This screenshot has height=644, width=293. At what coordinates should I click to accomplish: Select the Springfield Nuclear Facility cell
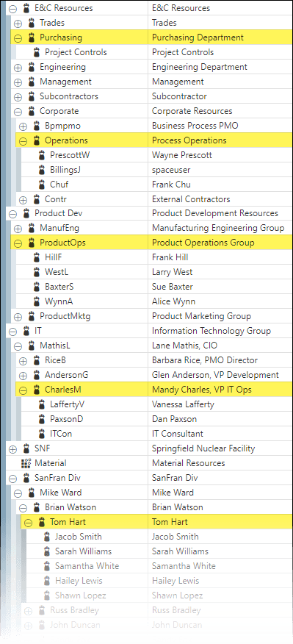click(x=220, y=448)
